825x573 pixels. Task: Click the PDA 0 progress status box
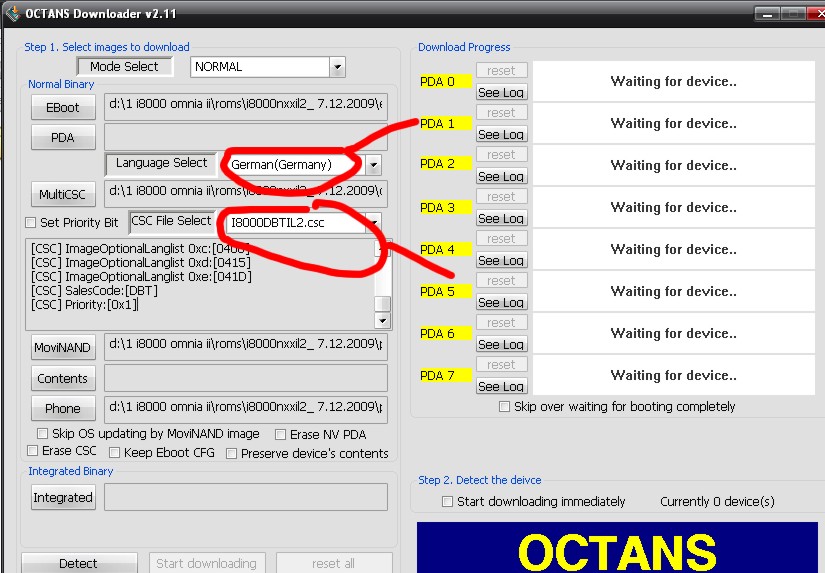673,82
